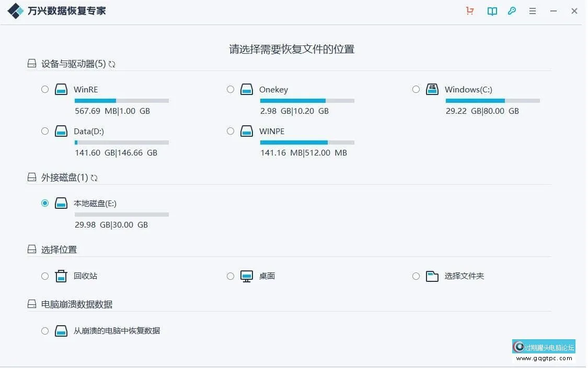Viewport: 588px width, 368px height.
Task: Open the user guide book icon
Action: [x=491, y=11]
